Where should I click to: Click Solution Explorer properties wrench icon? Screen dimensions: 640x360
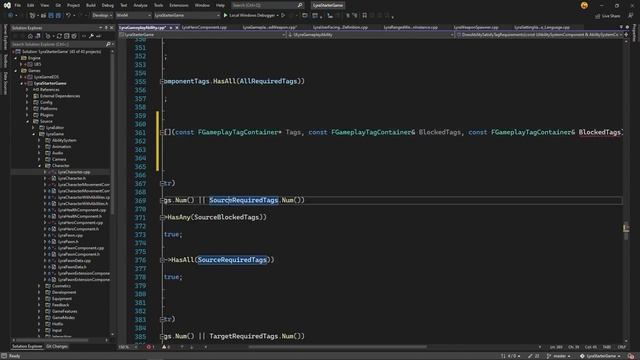tap(91, 36)
